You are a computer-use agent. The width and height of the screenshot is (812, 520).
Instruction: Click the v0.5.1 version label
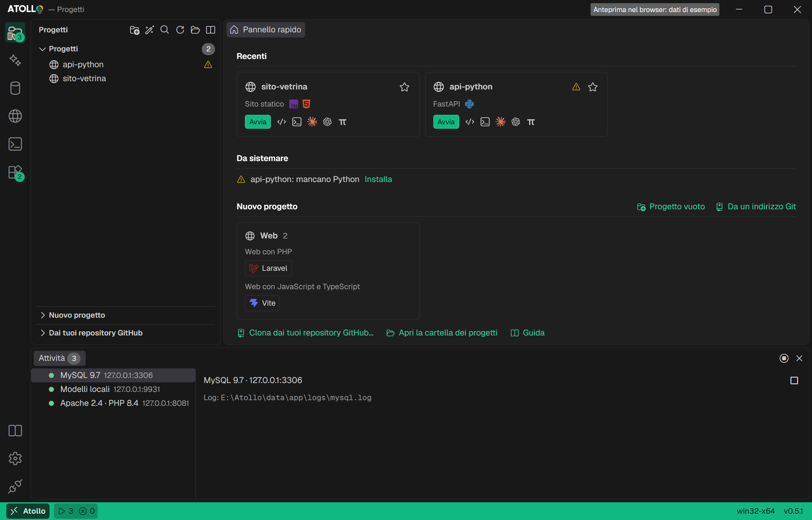(793, 511)
